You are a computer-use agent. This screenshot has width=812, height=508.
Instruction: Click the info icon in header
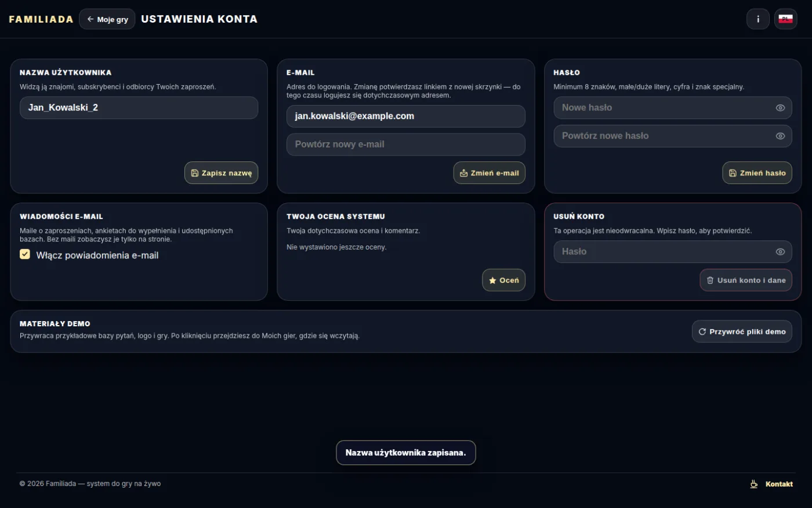point(757,19)
